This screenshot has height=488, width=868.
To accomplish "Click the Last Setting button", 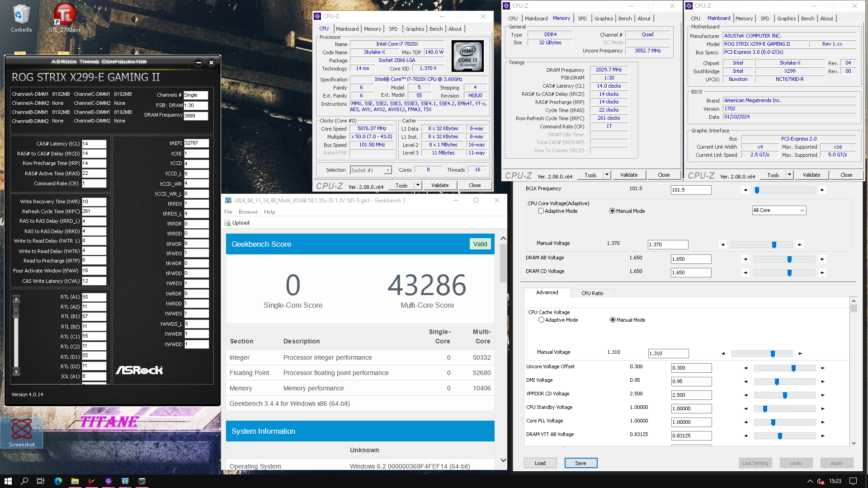I will click(755, 463).
